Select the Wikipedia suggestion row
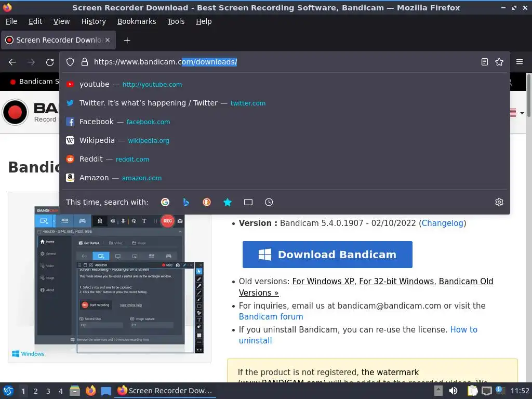This screenshot has height=399, width=532. pos(284,140)
